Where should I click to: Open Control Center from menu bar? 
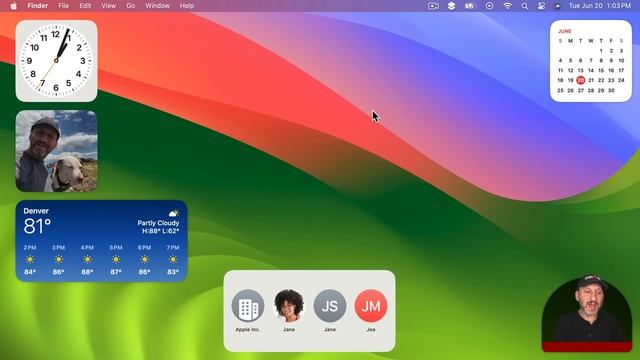(x=541, y=6)
